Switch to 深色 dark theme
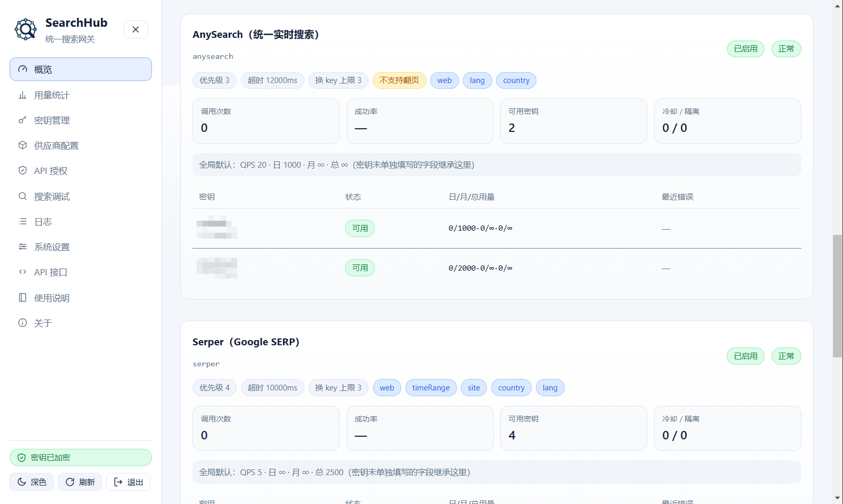Image resolution: width=843 pixels, height=504 pixels. point(32,482)
